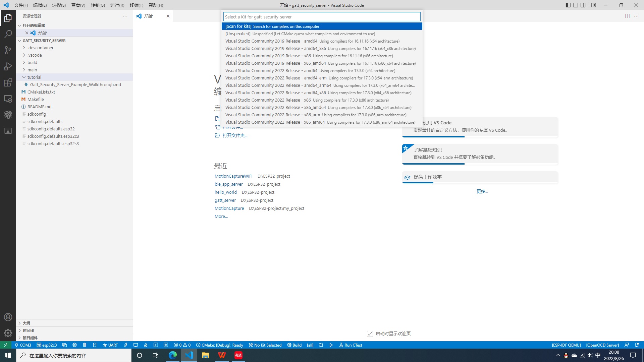
Task: Open the 文件(F) menu
Action: click(x=21, y=5)
